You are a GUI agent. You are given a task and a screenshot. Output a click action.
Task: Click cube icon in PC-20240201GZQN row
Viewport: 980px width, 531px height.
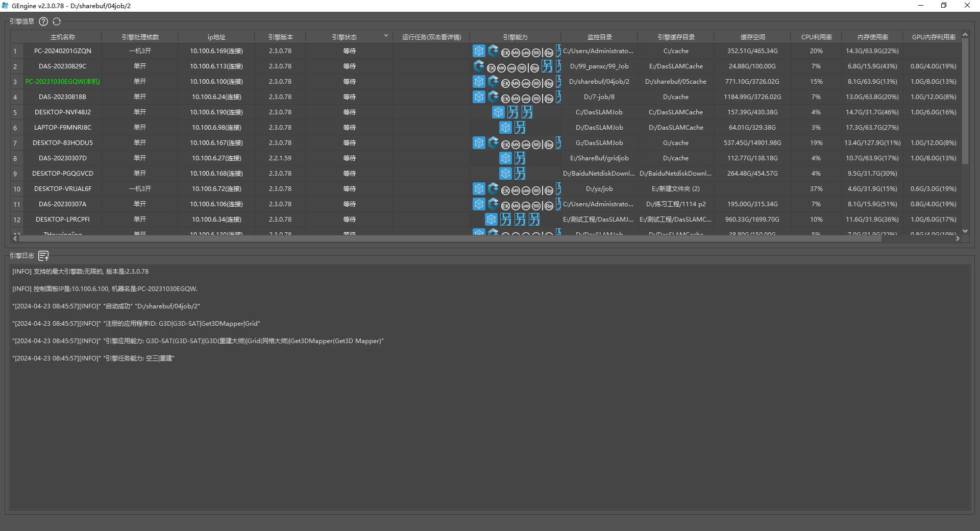479,51
